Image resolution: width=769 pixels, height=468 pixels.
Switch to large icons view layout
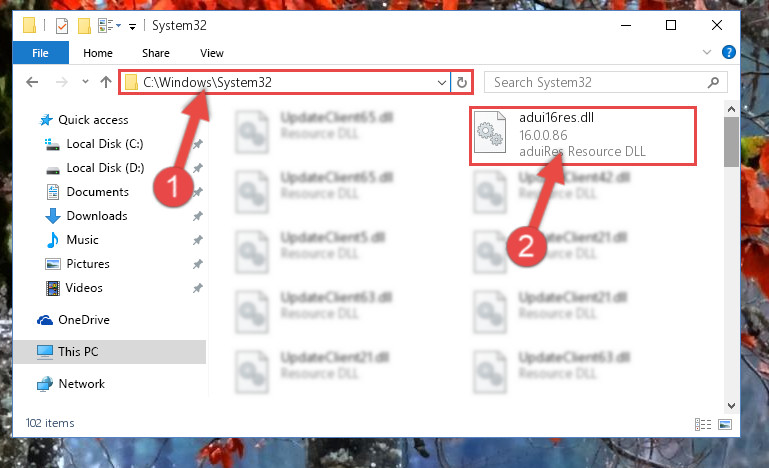pyautogui.click(x=725, y=424)
